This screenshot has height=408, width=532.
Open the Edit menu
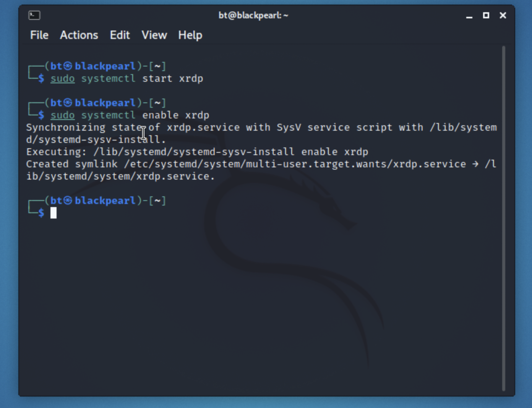[120, 35]
